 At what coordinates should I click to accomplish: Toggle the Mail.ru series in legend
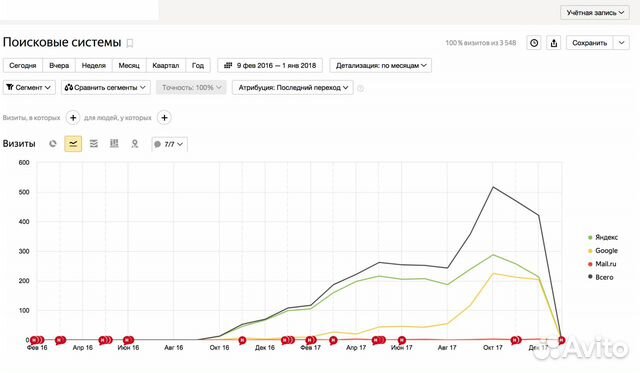(602, 264)
